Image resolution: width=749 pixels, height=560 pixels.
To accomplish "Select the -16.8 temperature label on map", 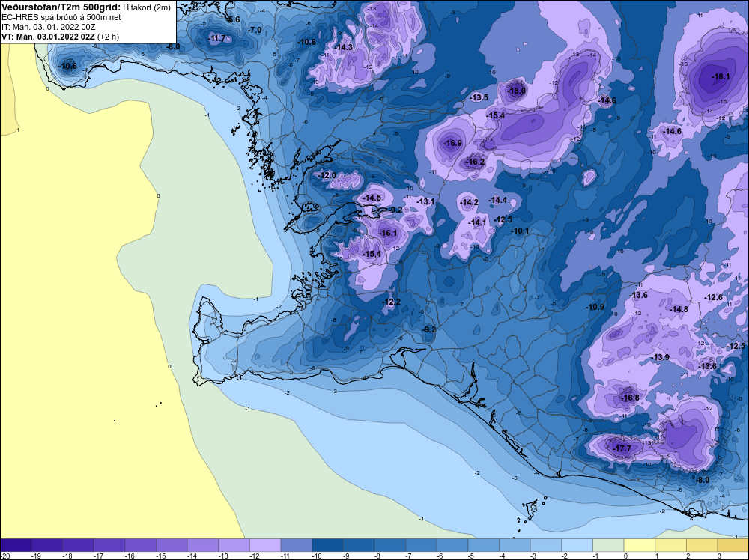I will 630,398.
